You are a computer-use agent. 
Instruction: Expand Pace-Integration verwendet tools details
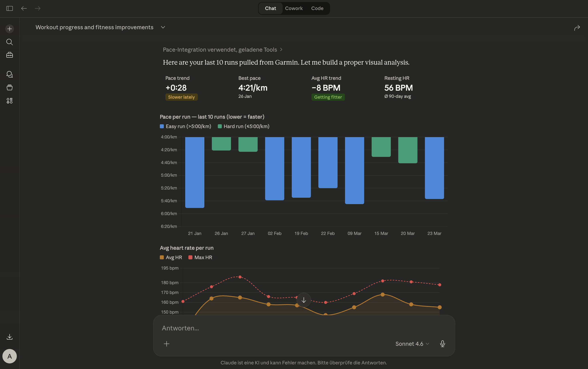pos(222,50)
